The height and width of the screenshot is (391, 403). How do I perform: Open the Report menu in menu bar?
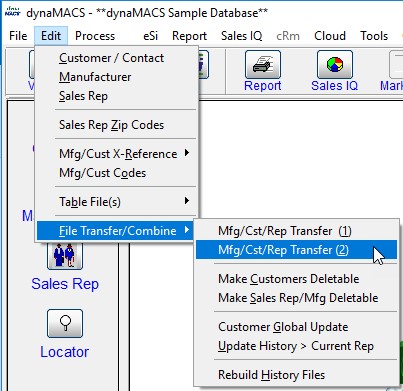tap(189, 36)
